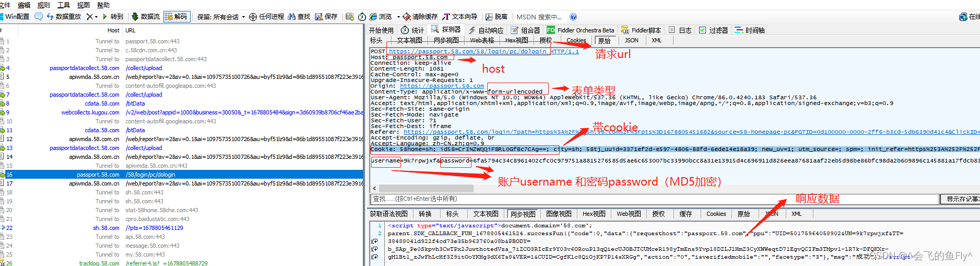
Task: Click the URL column header
Action: coord(131,30)
